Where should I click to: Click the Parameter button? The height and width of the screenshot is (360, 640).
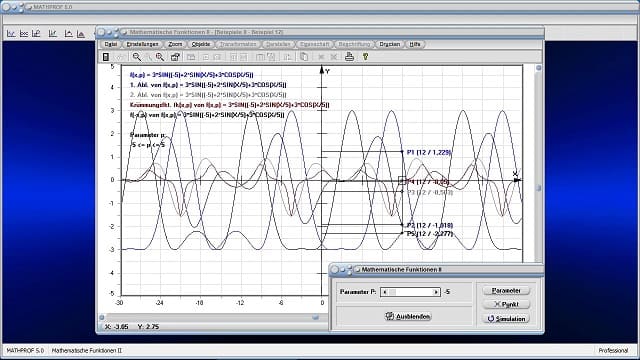(x=506, y=291)
